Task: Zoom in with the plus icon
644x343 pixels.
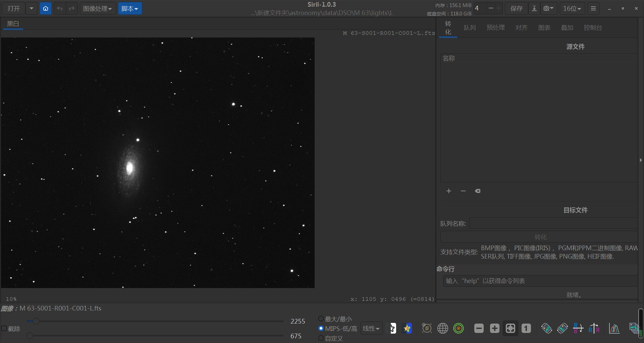Action: click(x=495, y=328)
